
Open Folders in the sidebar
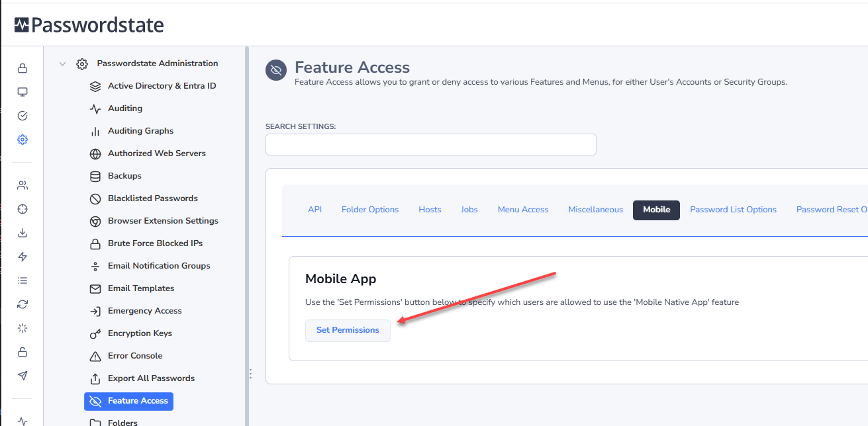click(122, 422)
